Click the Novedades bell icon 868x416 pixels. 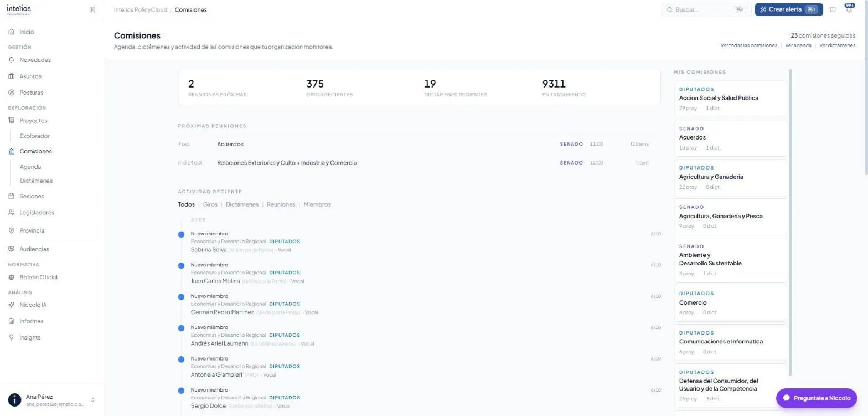(12, 60)
